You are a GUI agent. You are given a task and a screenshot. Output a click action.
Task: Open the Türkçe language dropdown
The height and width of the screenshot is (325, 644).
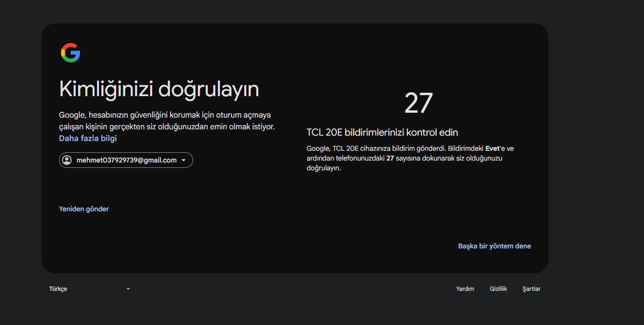[x=90, y=289]
